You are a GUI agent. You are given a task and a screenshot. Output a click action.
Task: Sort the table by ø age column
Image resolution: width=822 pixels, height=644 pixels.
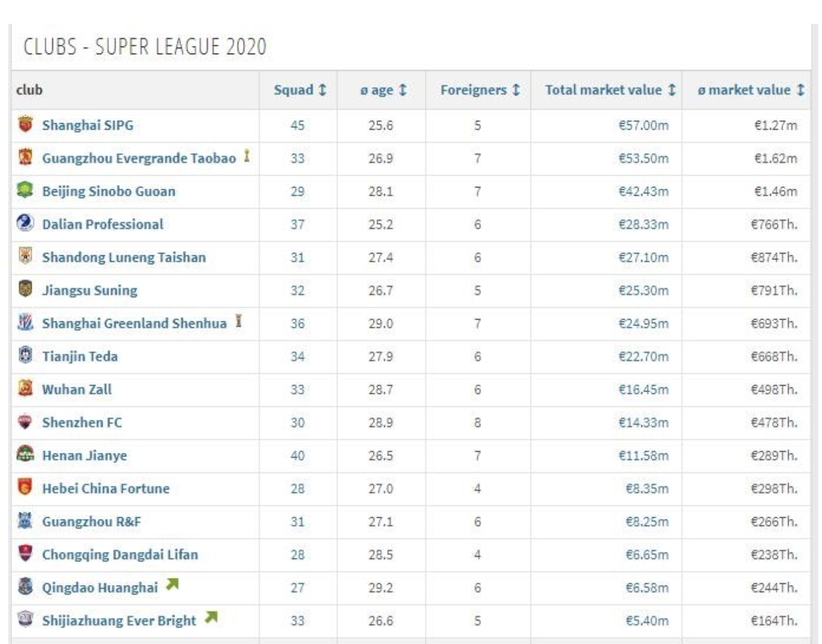tap(383, 90)
